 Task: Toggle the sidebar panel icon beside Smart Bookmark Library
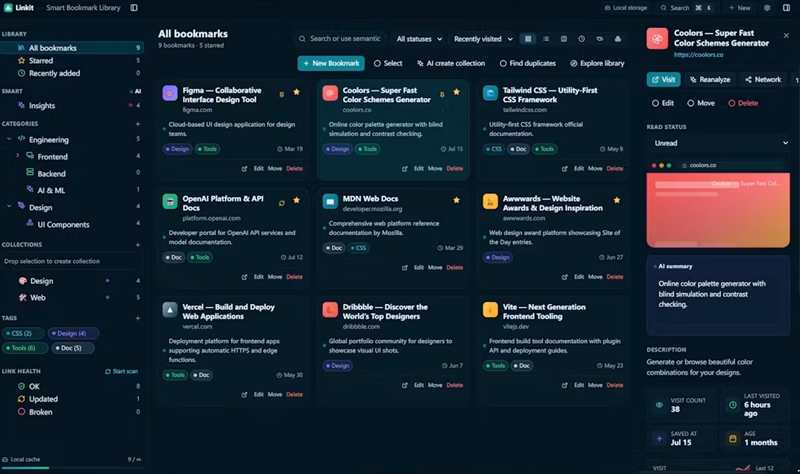click(x=134, y=8)
